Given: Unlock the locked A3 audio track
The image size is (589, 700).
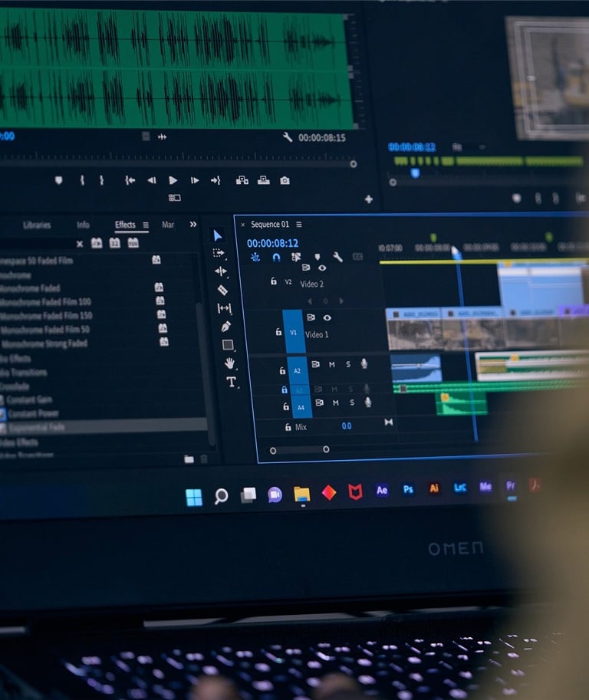Looking at the screenshot, I should point(285,389).
